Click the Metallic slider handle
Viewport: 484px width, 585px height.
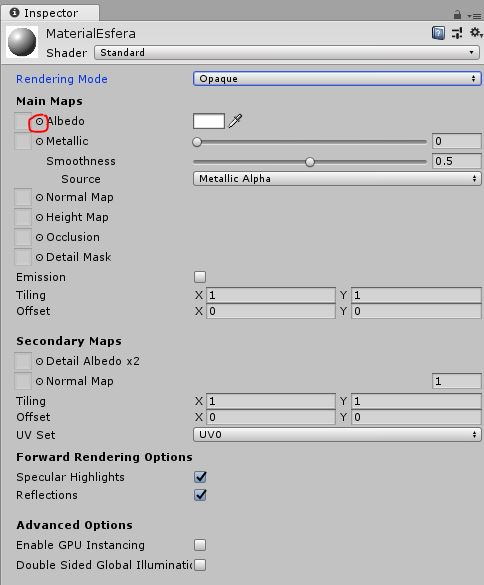click(x=197, y=142)
